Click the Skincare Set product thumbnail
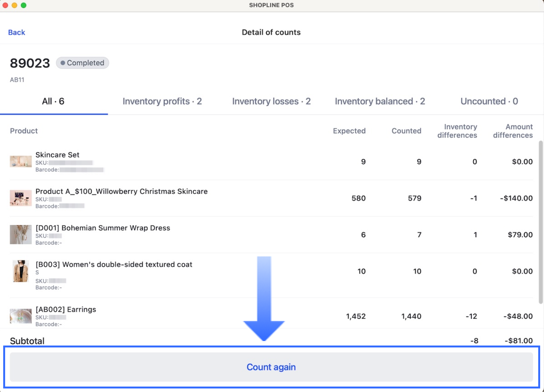This screenshot has height=392, width=544. (x=21, y=162)
